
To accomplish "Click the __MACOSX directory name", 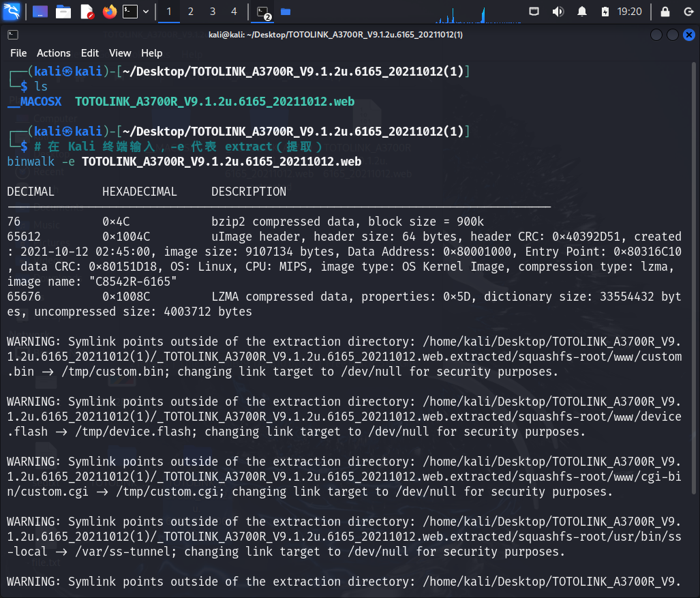I will tap(35, 102).
